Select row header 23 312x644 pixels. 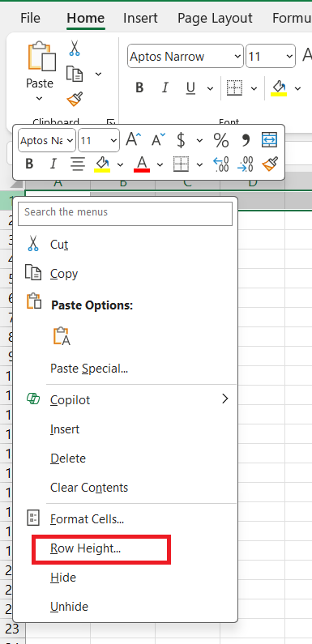point(12,629)
